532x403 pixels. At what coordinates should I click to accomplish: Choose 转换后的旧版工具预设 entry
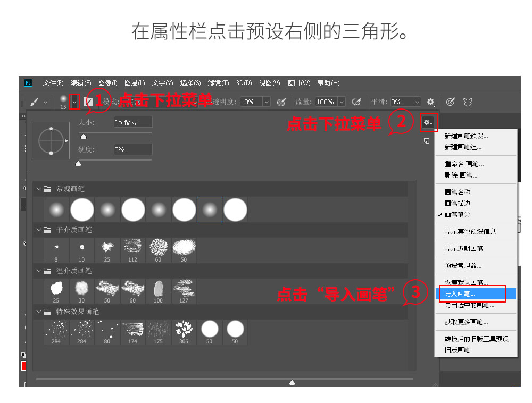pyautogui.click(x=475, y=339)
